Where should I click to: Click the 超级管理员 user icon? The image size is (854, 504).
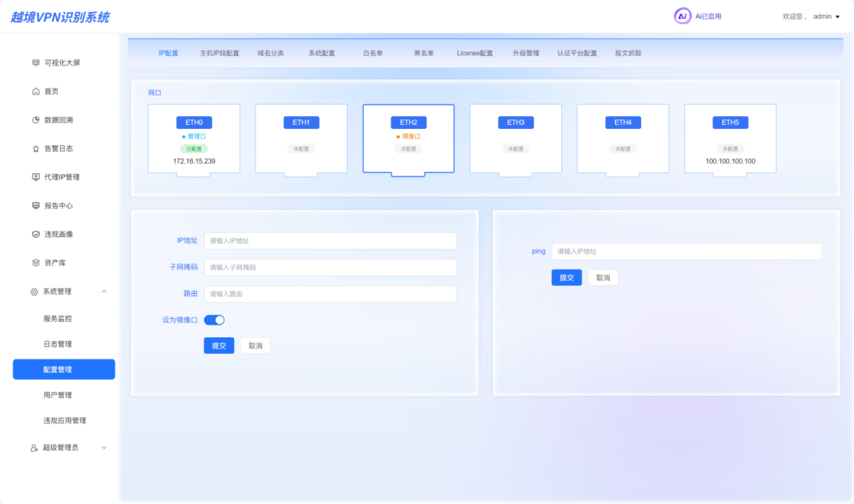tap(34, 448)
